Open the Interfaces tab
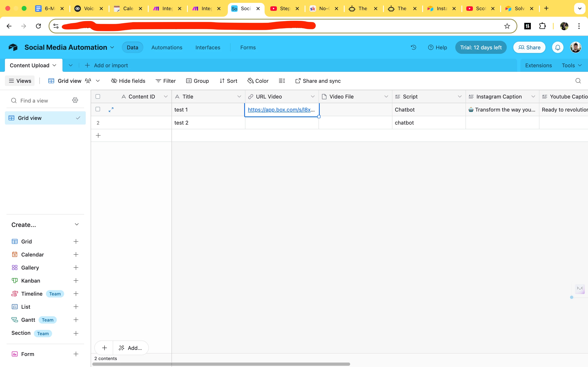 pyautogui.click(x=208, y=47)
